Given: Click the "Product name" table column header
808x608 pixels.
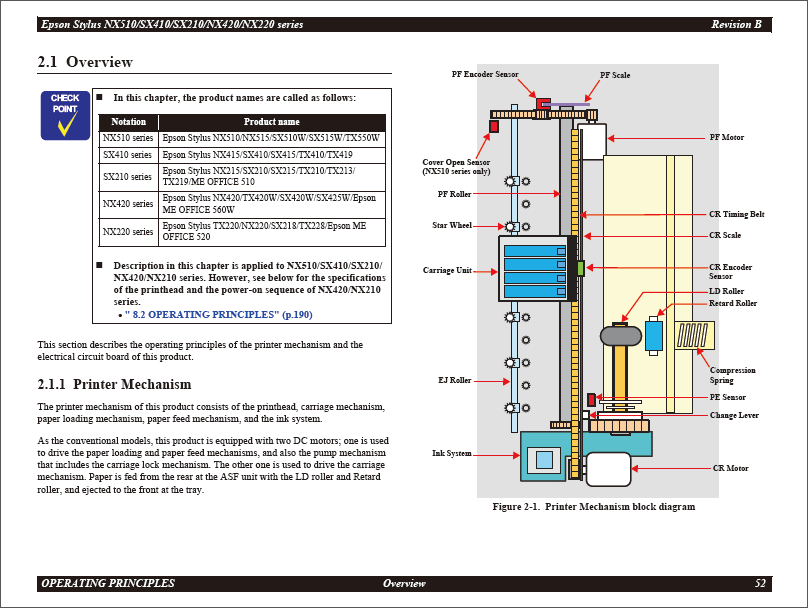Looking at the screenshot, I should [271, 121].
